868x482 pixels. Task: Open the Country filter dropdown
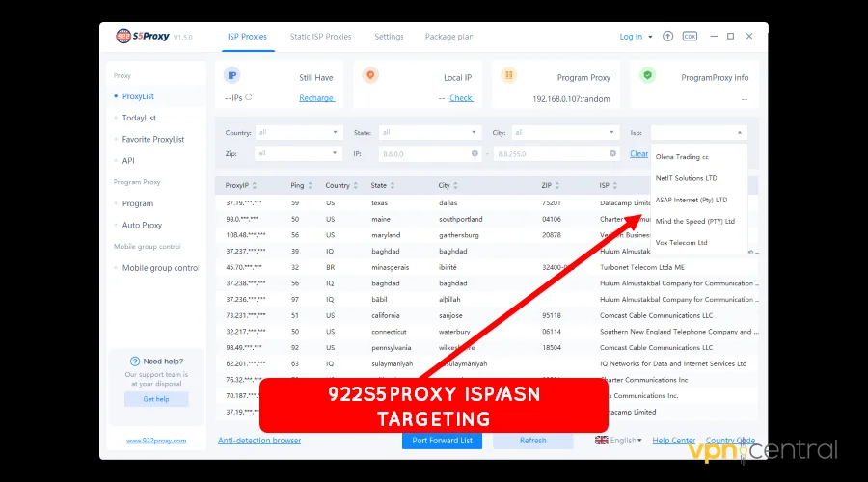click(x=298, y=132)
